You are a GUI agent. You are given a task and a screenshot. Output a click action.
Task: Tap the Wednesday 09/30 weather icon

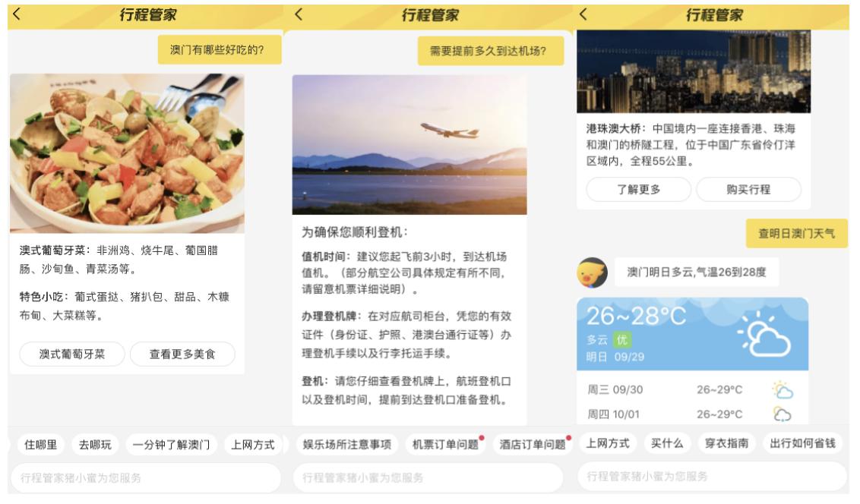782,390
